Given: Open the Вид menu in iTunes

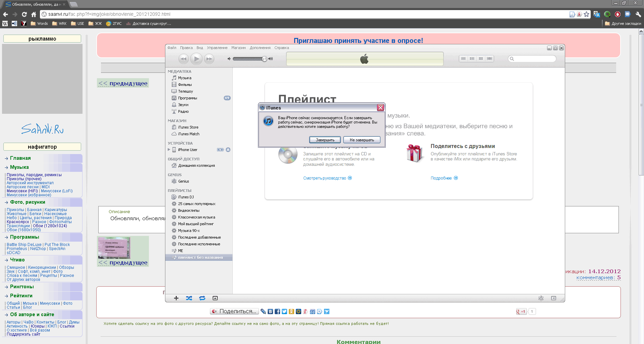Looking at the screenshot, I should (200, 48).
